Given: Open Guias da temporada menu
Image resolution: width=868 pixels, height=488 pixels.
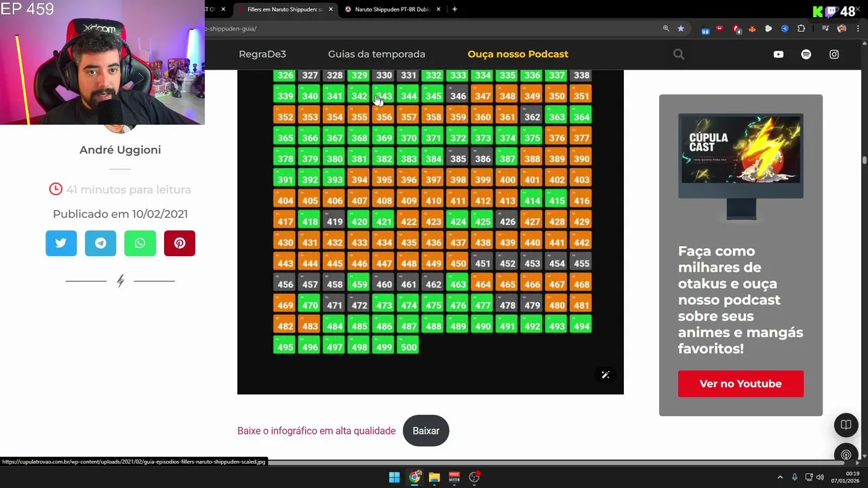Looking at the screenshot, I should coord(376,54).
